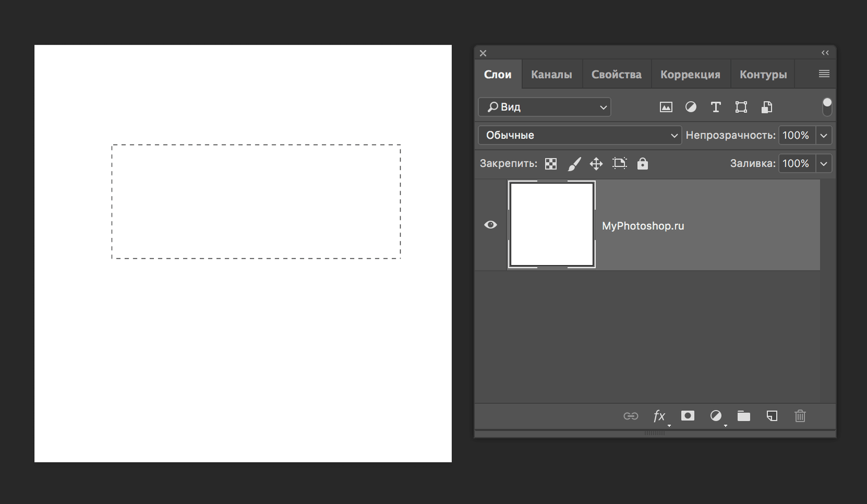
Task: Open the Обычные blend mode dropdown
Action: pos(579,135)
